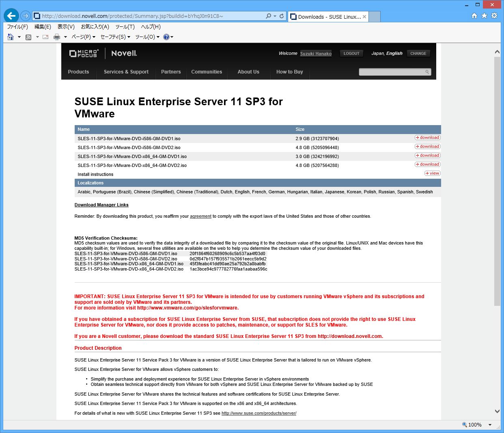Click the zoom level magnifier icon in status bar
This screenshot has width=504, height=433.
pyautogui.click(x=465, y=424)
